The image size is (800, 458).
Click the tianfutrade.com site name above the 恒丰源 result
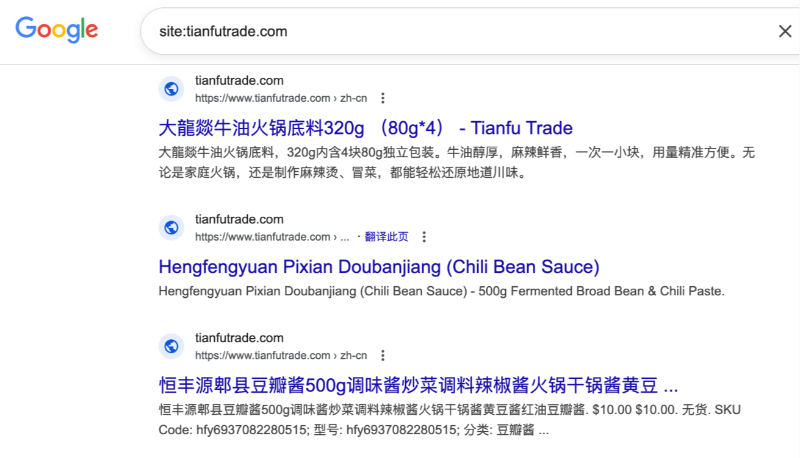[239, 338]
